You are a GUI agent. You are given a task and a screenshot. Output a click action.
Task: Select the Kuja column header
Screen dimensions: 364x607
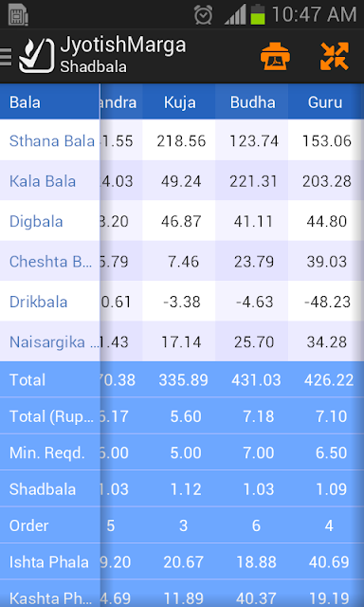179,102
